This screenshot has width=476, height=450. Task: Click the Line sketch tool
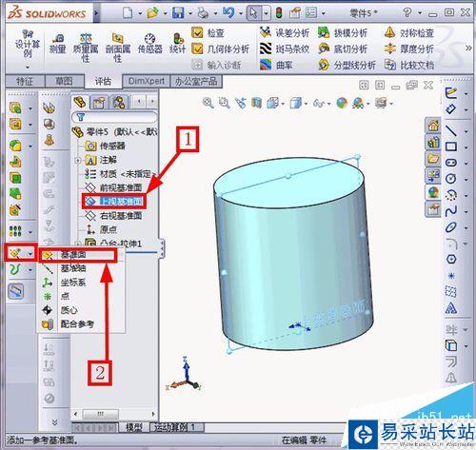click(x=451, y=130)
